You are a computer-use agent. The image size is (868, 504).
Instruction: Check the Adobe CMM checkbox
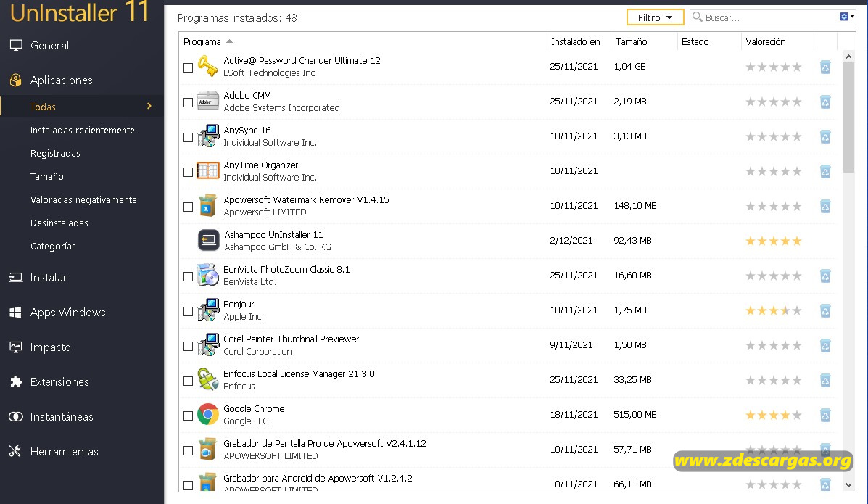pyautogui.click(x=189, y=102)
